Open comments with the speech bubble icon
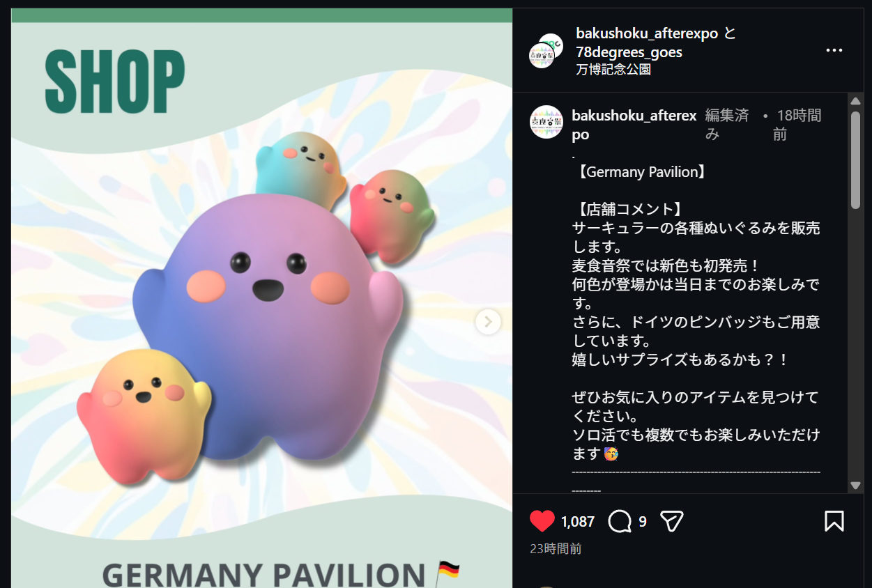This screenshot has width=872, height=588. 620,521
